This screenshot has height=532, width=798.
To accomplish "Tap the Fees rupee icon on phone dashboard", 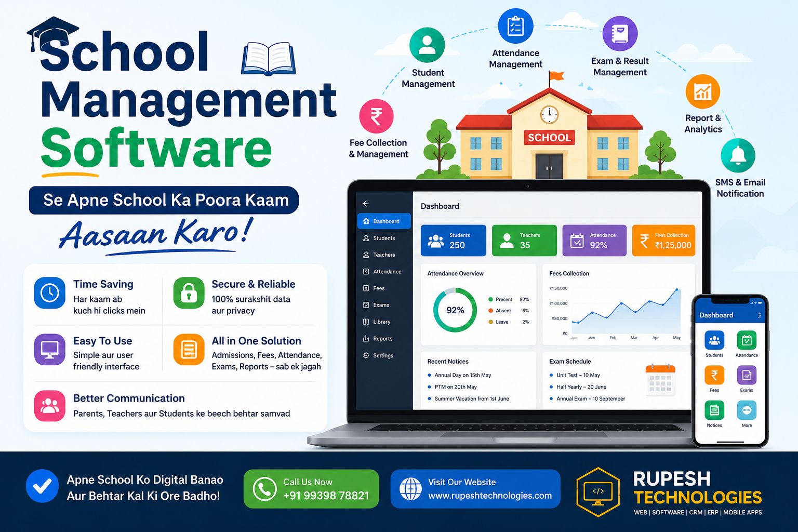I will click(714, 375).
